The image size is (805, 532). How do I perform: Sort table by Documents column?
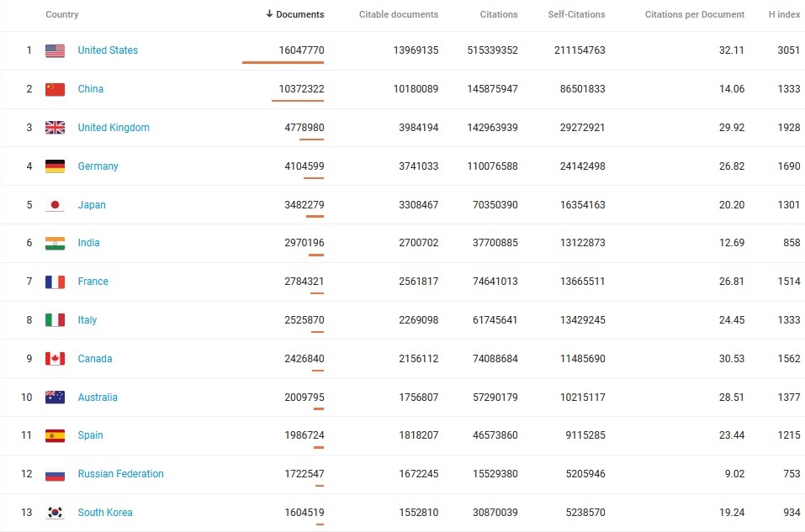(294, 14)
